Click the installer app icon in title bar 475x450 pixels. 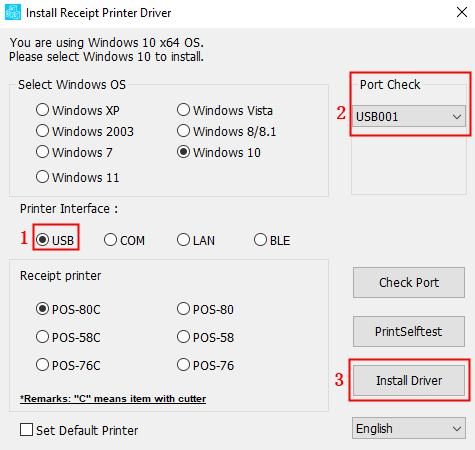[x=13, y=12]
